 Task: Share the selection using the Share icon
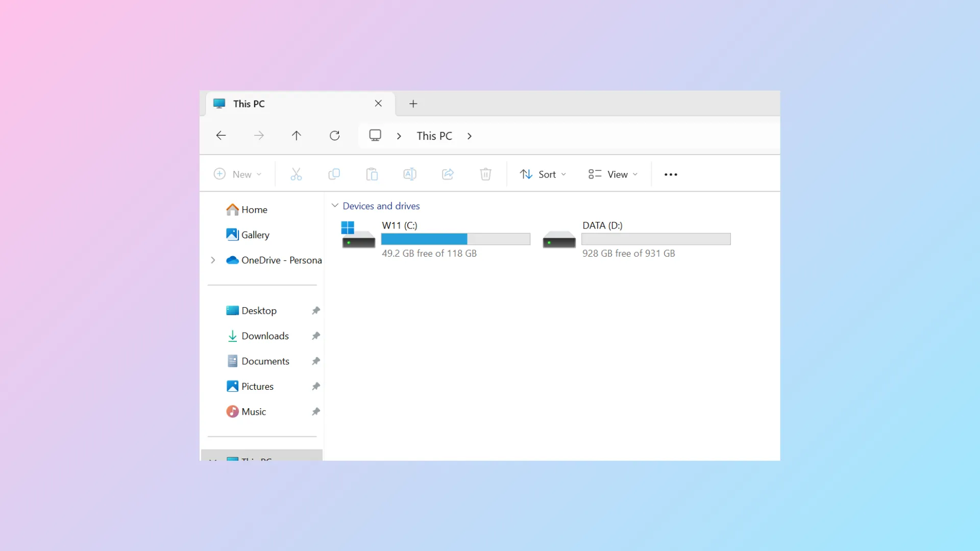(448, 174)
